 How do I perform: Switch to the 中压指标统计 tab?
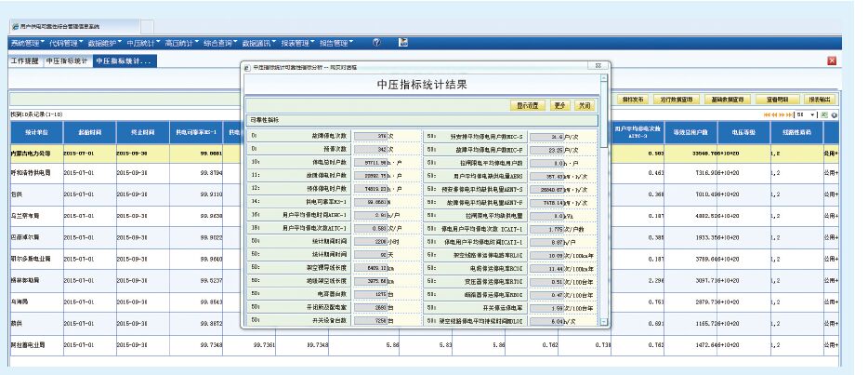coord(67,60)
